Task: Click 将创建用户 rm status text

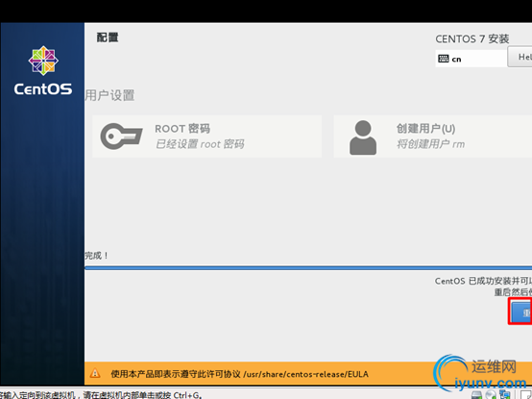Action: 430,144
